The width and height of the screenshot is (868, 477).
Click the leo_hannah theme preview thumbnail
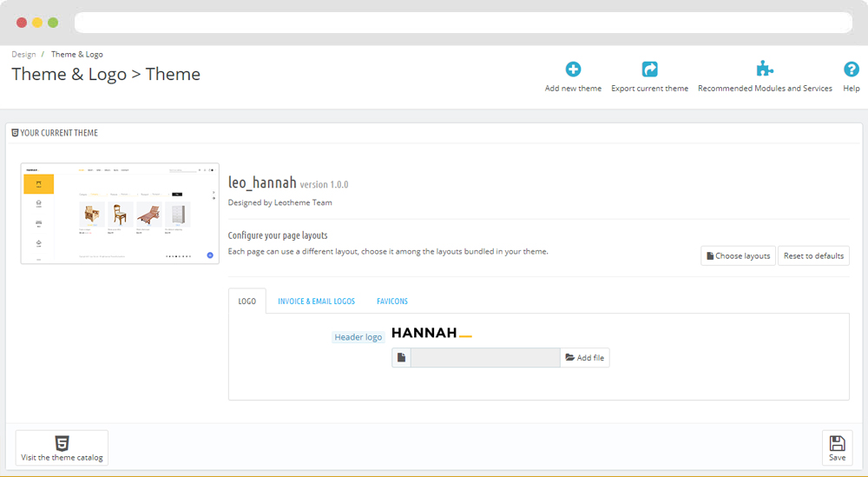pos(120,213)
